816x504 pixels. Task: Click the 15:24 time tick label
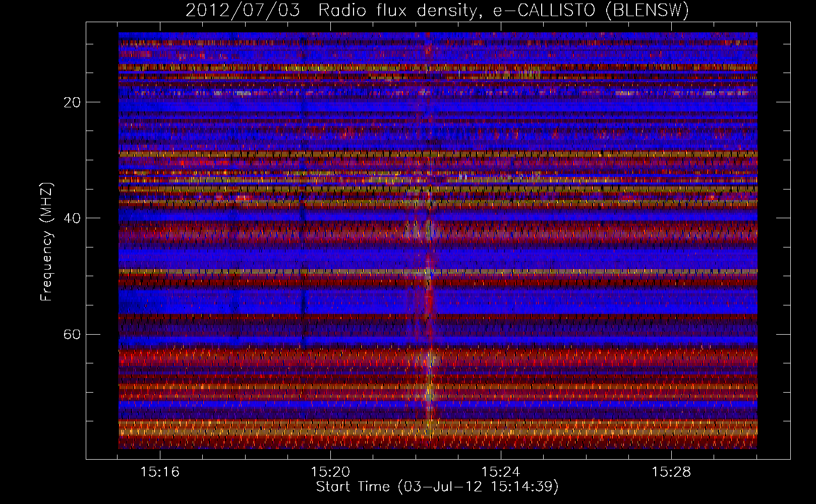click(x=500, y=472)
